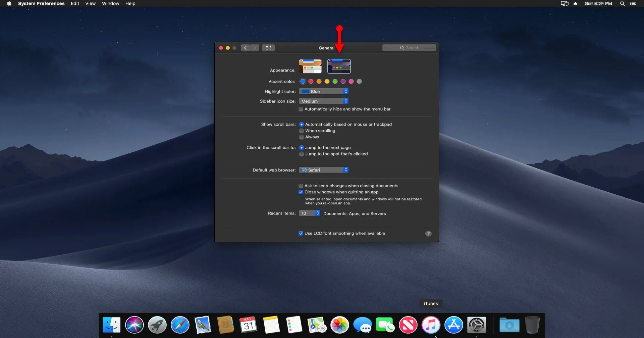Choose green accent color
Viewport: 644px width, 338px height.
click(x=335, y=82)
